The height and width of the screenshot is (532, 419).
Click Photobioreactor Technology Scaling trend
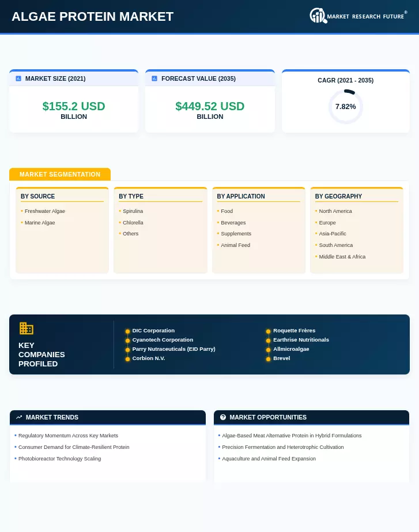pos(60,459)
